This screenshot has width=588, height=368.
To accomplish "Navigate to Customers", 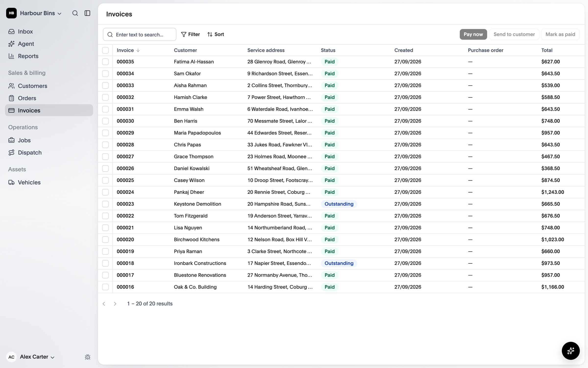I will (49, 86).
